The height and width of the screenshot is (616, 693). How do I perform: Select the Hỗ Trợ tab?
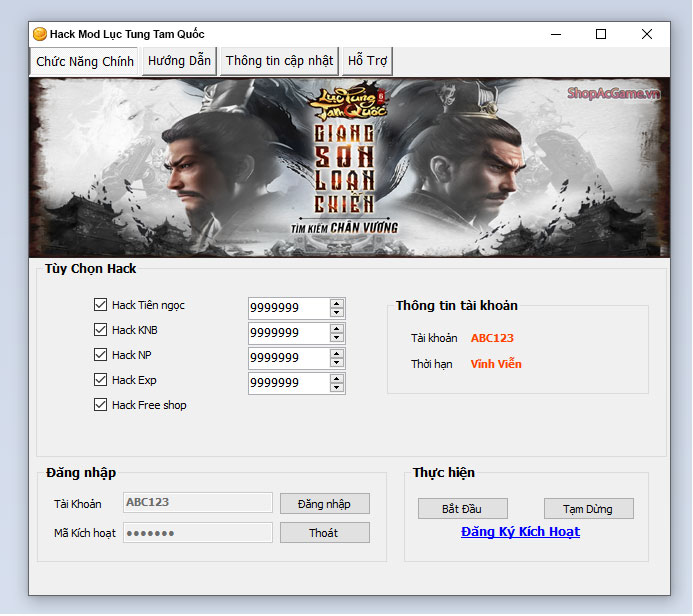pos(367,61)
